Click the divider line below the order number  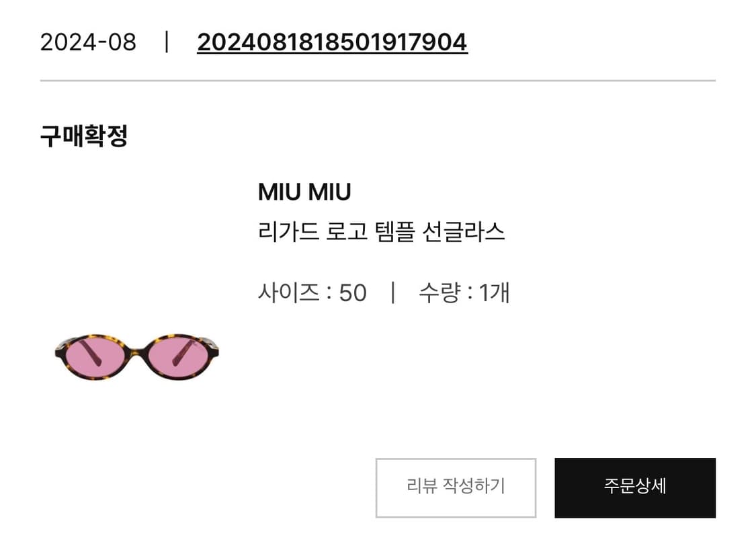[378, 81]
